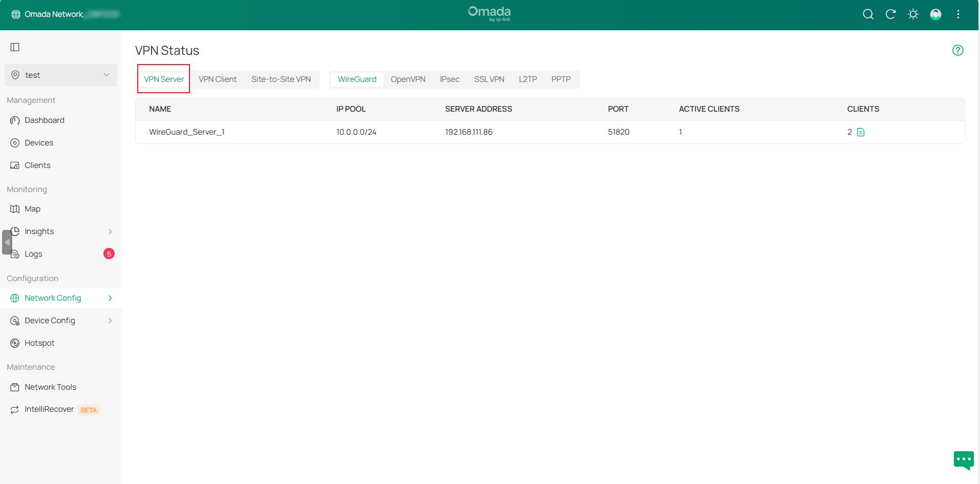
Task: Switch to the OpenVPN tab
Action: click(x=408, y=79)
